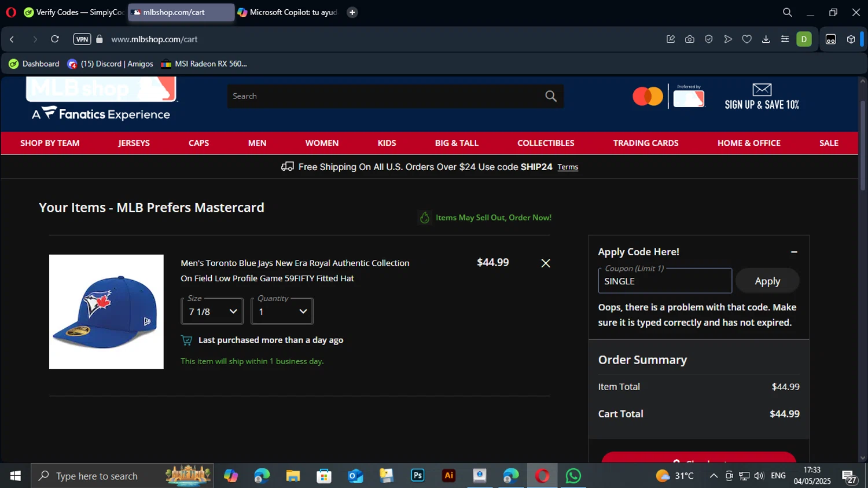Click the site search input field
Viewport: 868px width, 488px height.
click(x=385, y=96)
